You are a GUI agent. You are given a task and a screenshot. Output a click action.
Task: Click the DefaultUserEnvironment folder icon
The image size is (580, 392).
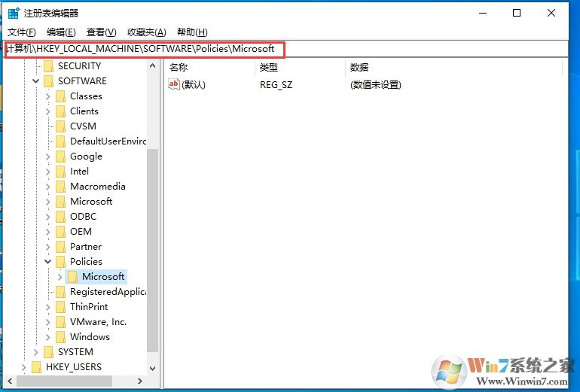coord(60,141)
